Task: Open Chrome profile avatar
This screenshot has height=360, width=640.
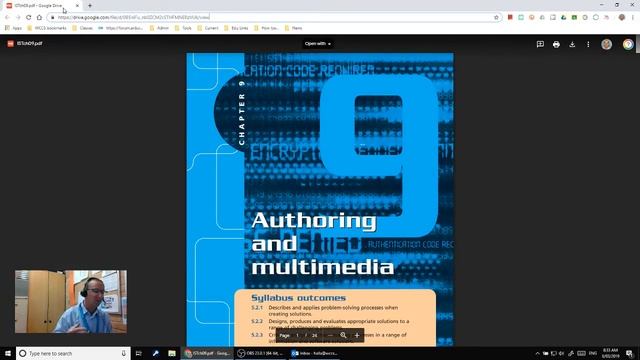Action: click(x=622, y=17)
